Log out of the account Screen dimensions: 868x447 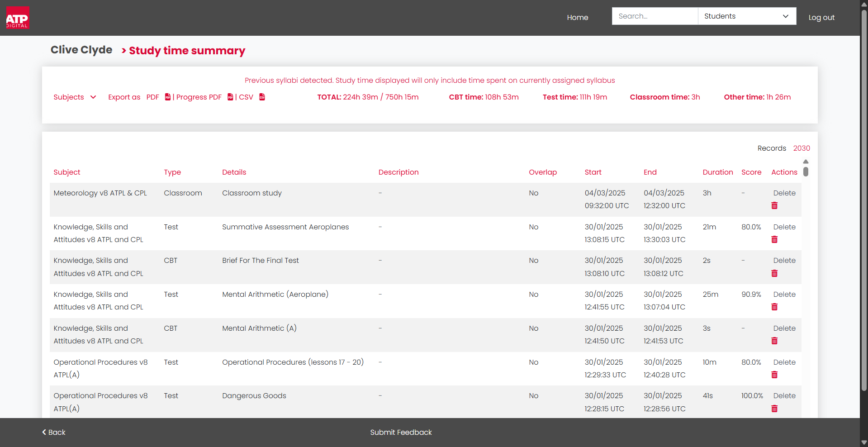pyautogui.click(x=821, y=17)
